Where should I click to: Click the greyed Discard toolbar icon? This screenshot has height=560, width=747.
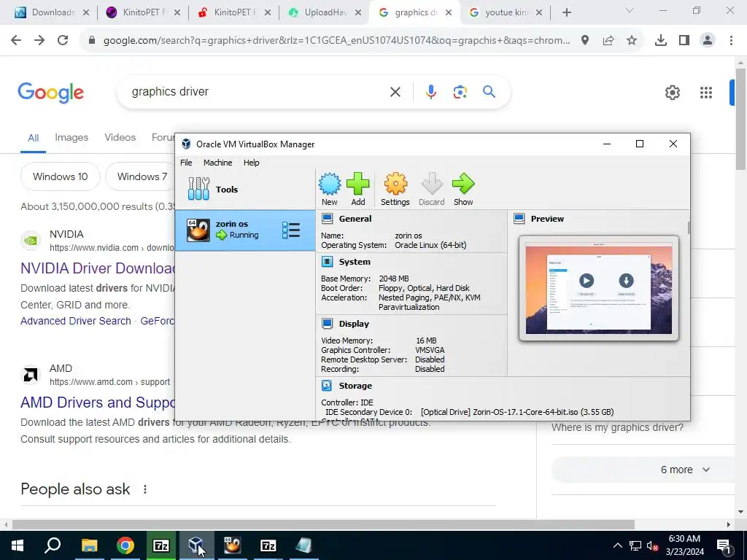click(x=432, y=189)
